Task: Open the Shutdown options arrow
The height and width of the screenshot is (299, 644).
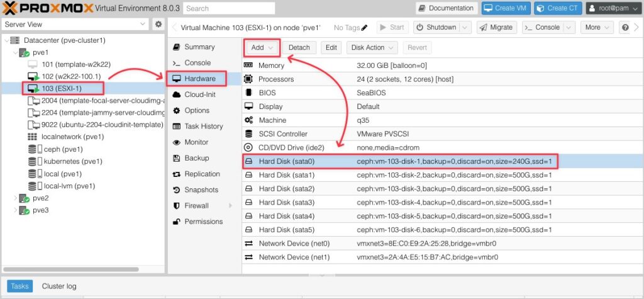Action: tap(465, 28)
